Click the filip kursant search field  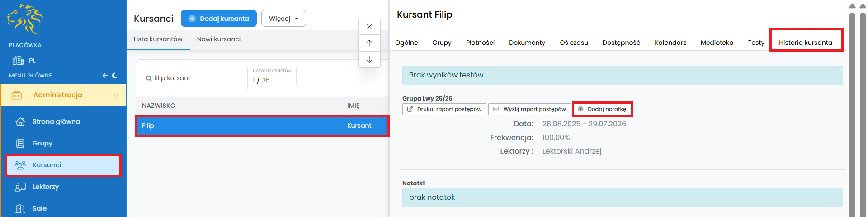coord(194,78)
